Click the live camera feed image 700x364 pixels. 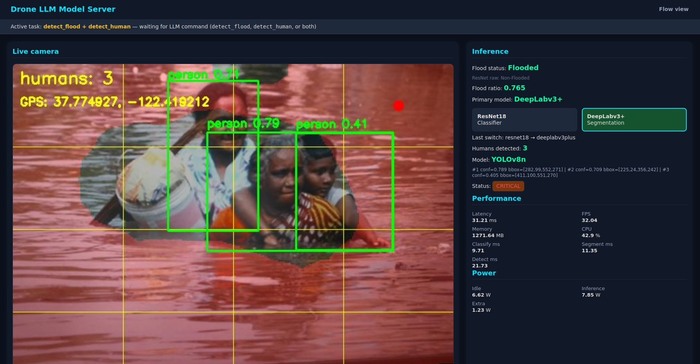[x=233, y=214]
